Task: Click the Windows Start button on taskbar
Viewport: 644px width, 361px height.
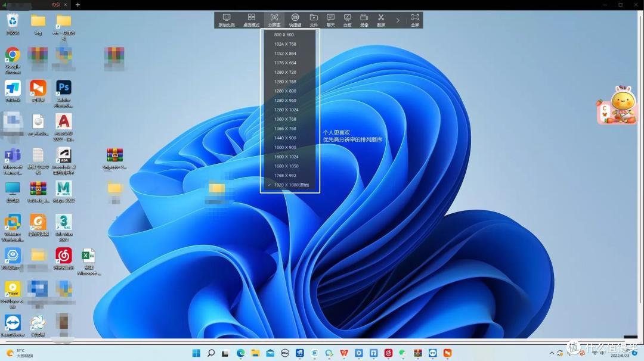Action: 196,353
